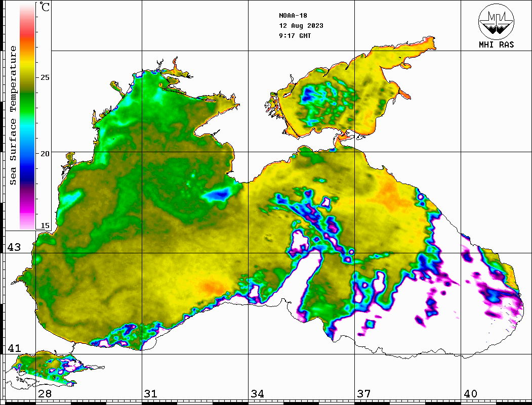532x405 pixels.
Task: Click latitude label '43'
Action: click(14, 247)
